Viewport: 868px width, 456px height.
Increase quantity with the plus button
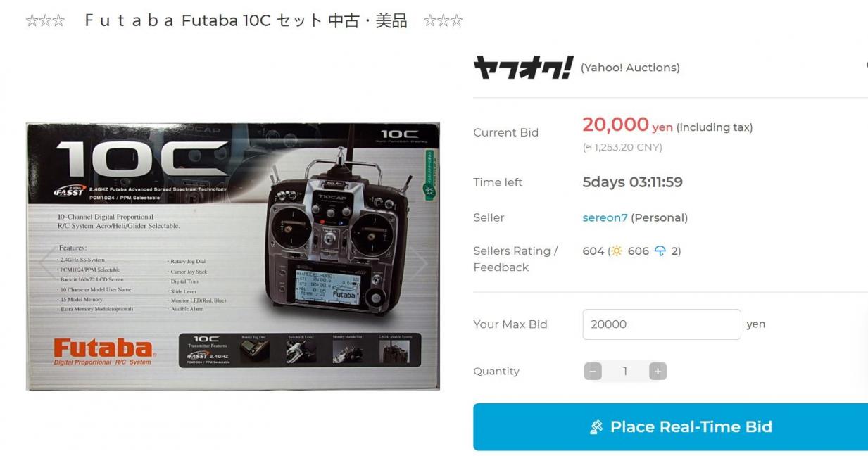tap(658, 372)
